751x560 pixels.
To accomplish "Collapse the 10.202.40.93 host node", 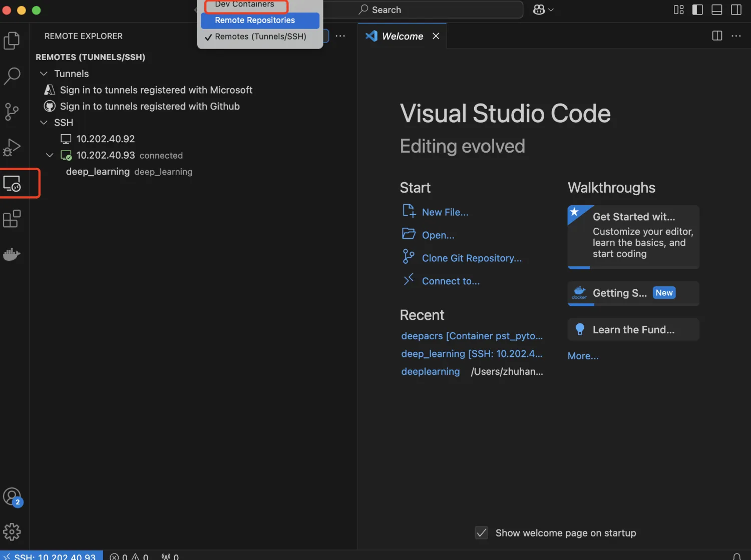I will pos(50,155).
